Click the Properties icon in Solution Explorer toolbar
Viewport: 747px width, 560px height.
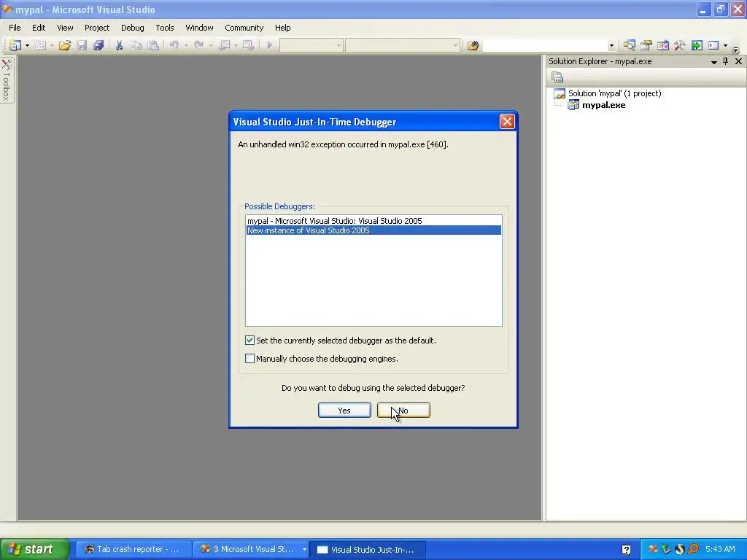point(557,77)
